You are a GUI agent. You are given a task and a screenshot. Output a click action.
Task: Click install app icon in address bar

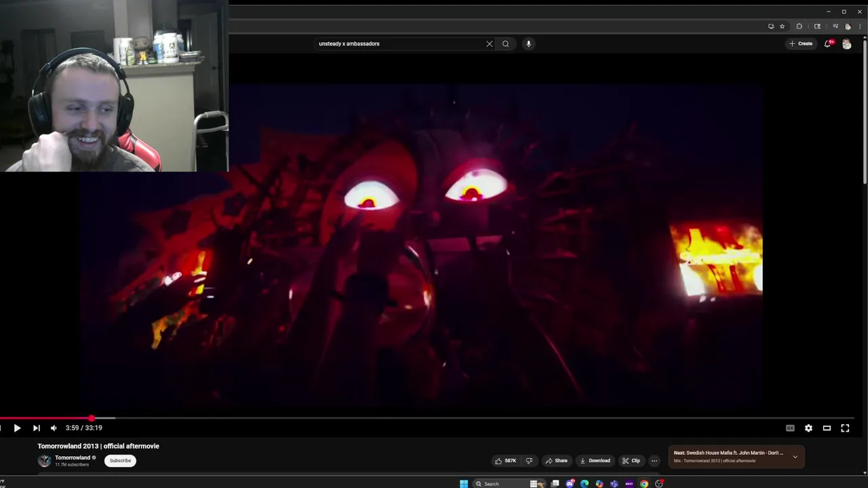coord(771,26)
